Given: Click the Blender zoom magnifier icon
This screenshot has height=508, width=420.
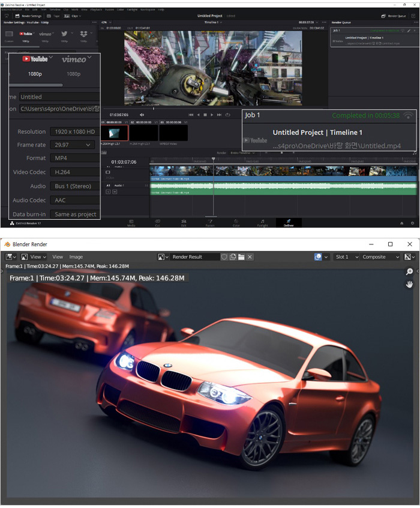Looking at the screenshot, I should [409, 272].
